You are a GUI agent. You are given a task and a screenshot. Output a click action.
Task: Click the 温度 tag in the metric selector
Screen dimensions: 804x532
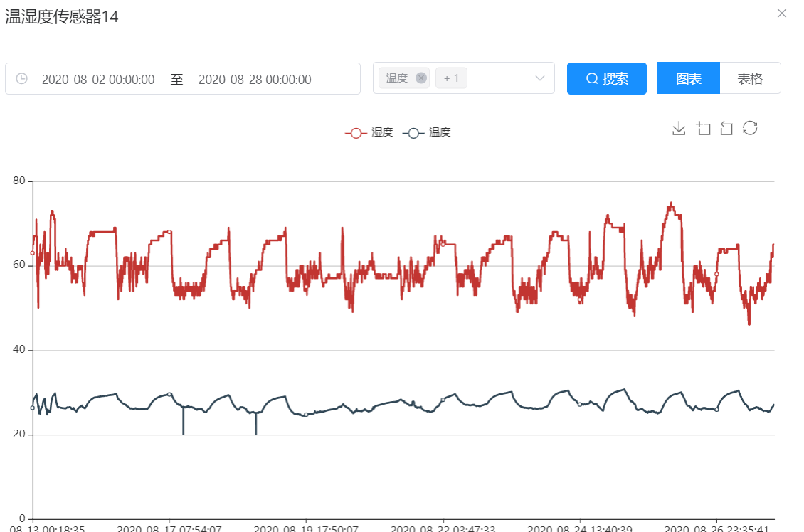[x=397, y=78]
